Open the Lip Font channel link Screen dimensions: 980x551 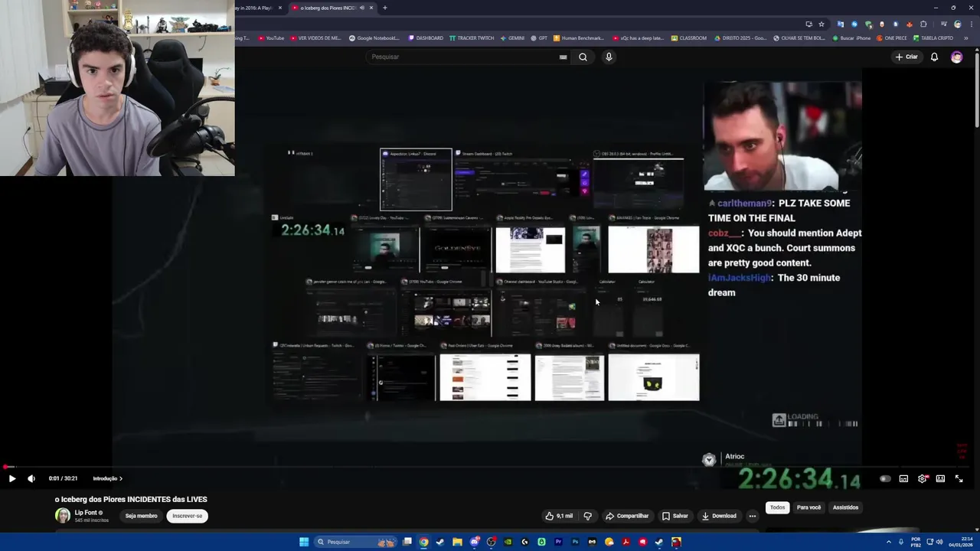coord(86,513)
